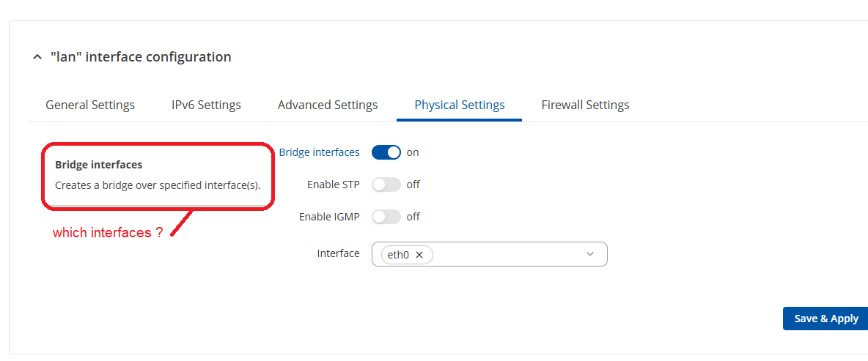The image size is (868, 361).
Task: Click the Bridge interfaces tooltip description
Action: pos(158,185)
